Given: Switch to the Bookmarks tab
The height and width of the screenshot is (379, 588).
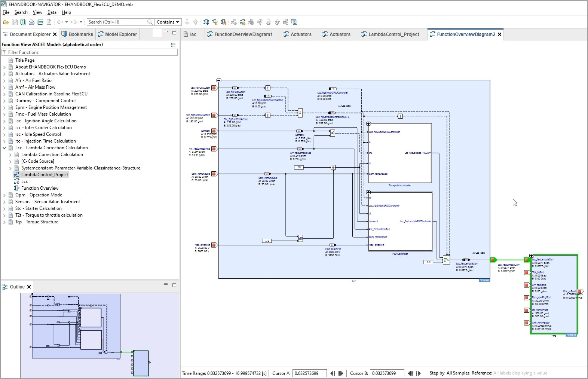Looking at the screenshot, I should coord(77,34).
